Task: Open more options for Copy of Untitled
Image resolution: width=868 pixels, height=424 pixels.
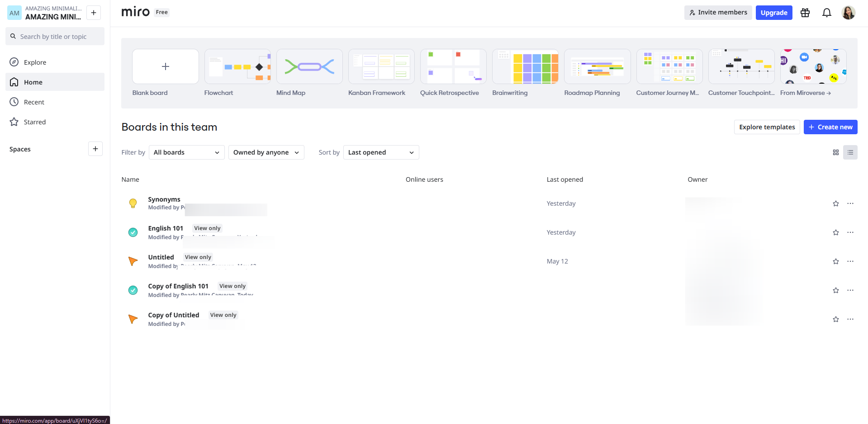Action: [850, 319]
